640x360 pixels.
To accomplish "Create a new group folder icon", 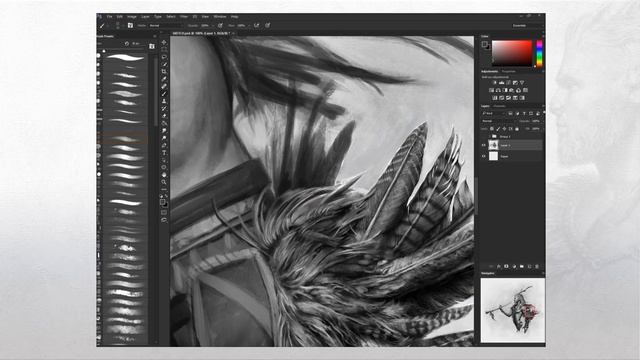I will click(x=522, y=267).
